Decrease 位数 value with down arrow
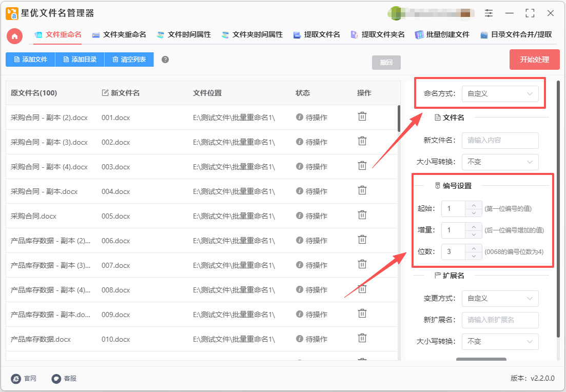The width and height of the screenshot is (566, 392). (x=474, y=256)
